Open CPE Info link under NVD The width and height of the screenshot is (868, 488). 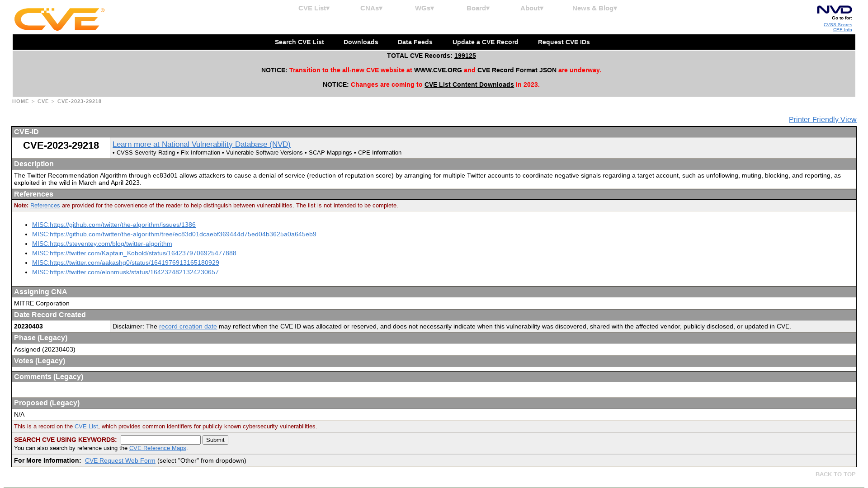tap(842, 30)
